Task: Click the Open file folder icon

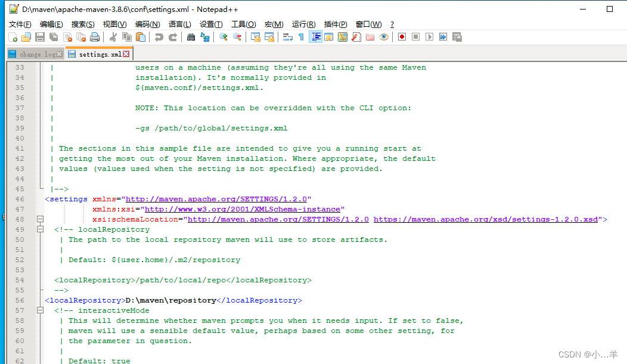Action: (x=26, y=37)
